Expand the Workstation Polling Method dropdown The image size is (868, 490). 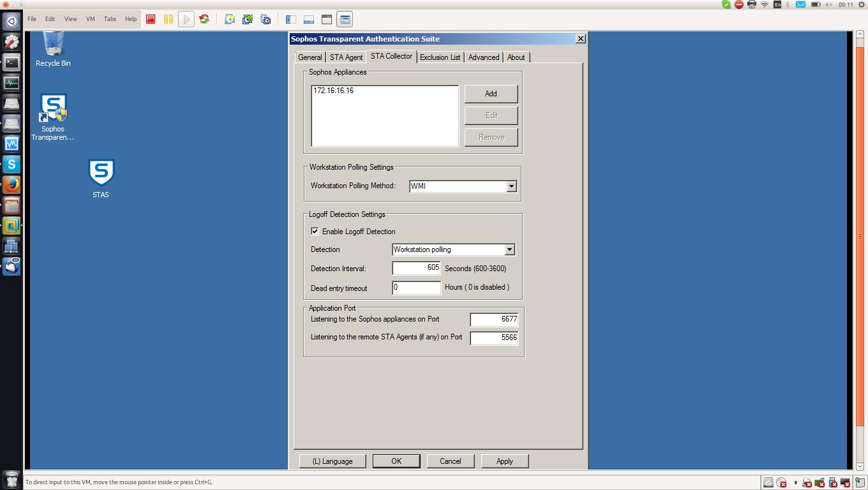[511, 186]
